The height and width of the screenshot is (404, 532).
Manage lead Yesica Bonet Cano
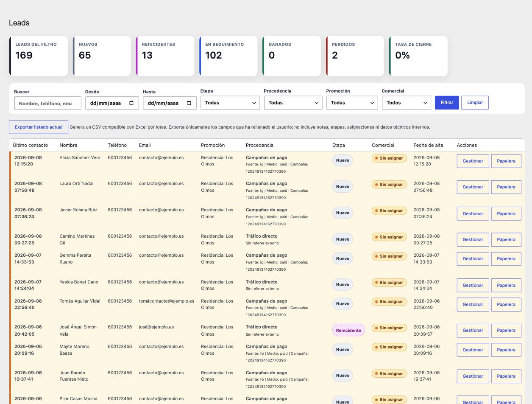click(x=473, y=285)
